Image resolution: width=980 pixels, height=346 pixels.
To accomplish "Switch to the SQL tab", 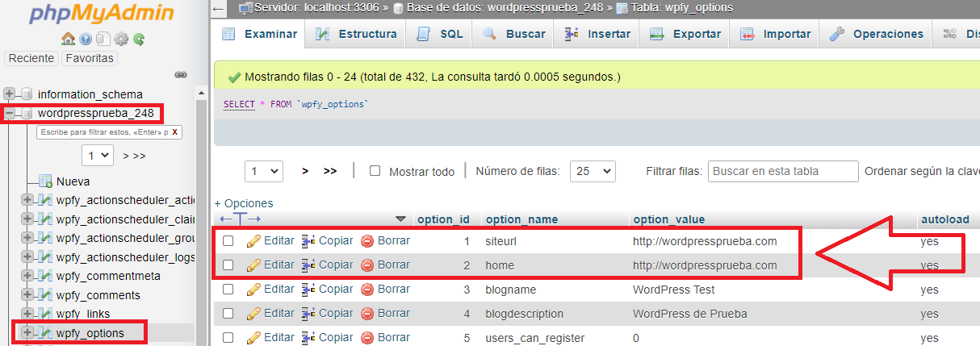I will (440, 34).
